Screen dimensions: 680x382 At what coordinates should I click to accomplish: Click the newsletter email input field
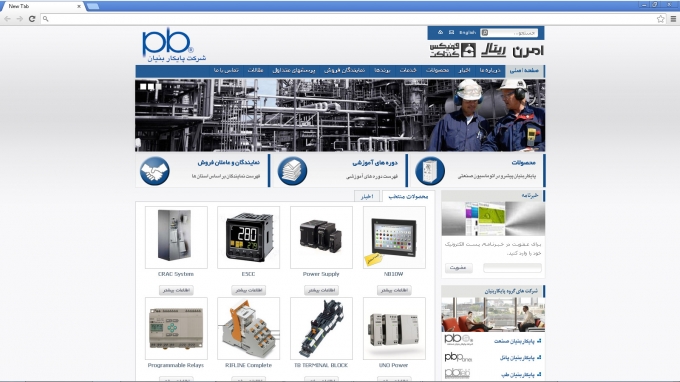[512, 268]
